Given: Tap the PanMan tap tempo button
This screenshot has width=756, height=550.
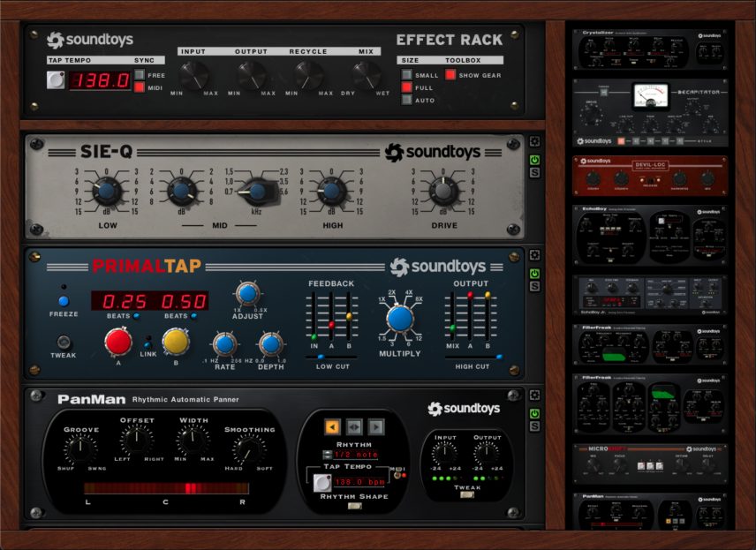Looking at the screenshot, I should point(322,483).
